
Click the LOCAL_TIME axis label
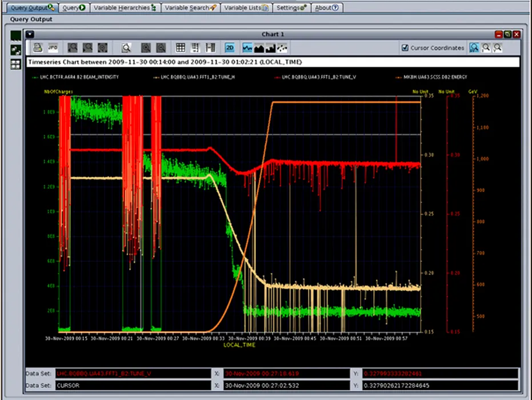pyautogui.click(x=239, y=345)
